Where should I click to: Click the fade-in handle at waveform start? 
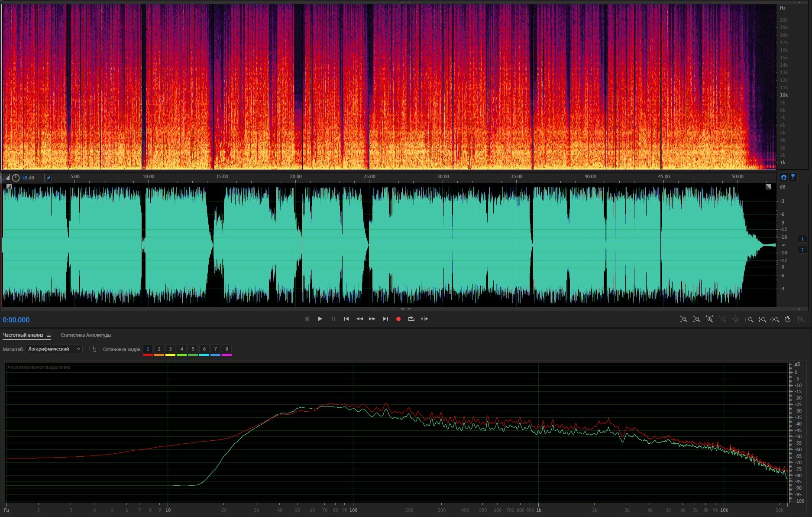click(x=9, y=187)
